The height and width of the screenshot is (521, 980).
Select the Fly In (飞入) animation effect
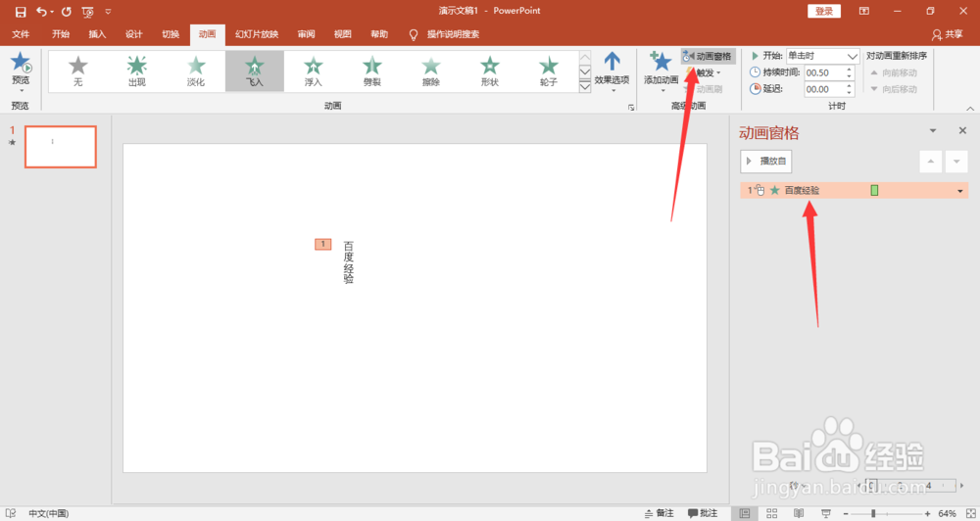pos(255,71)
